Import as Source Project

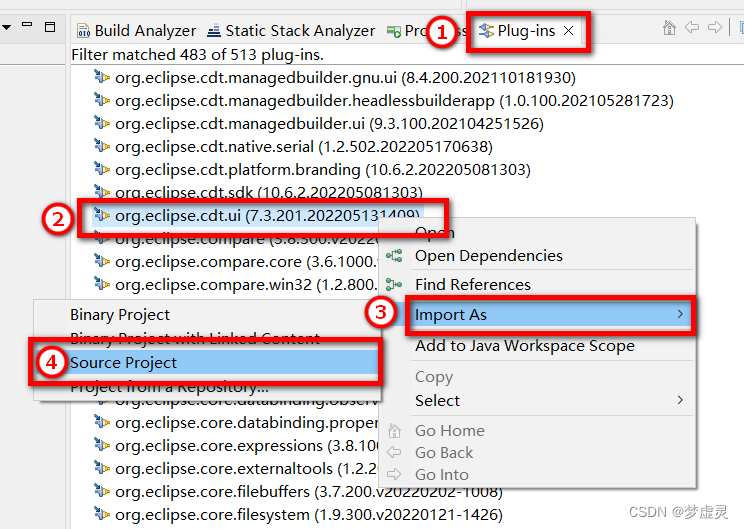(123, 363)
